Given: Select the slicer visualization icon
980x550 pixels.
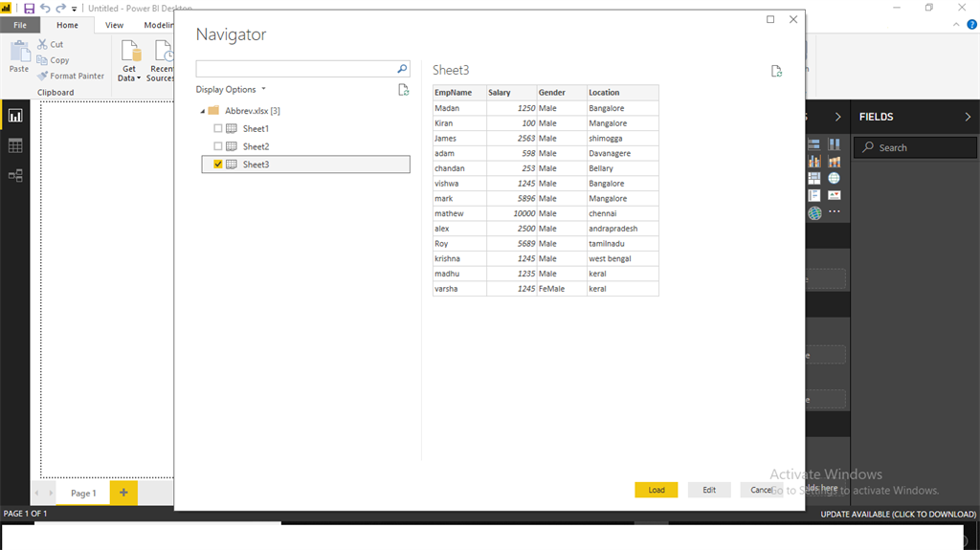Looking at the screenshot, I should [813, 196].
